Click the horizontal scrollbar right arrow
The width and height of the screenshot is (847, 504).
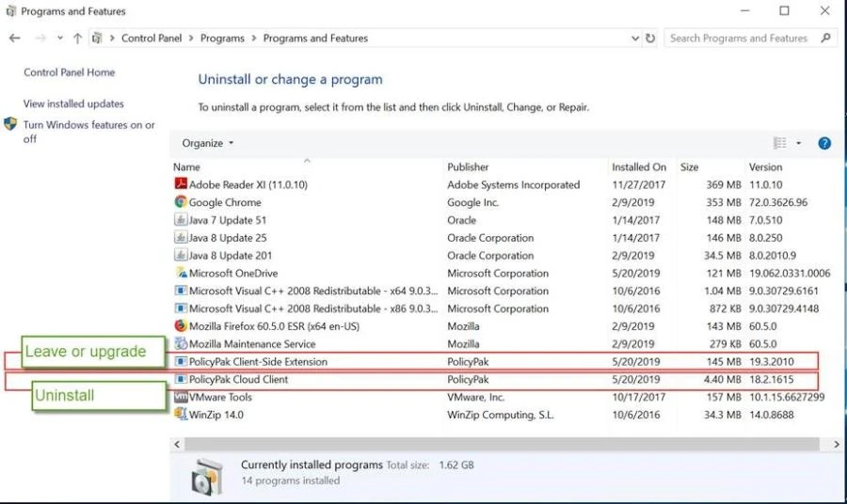click(837, 443)
